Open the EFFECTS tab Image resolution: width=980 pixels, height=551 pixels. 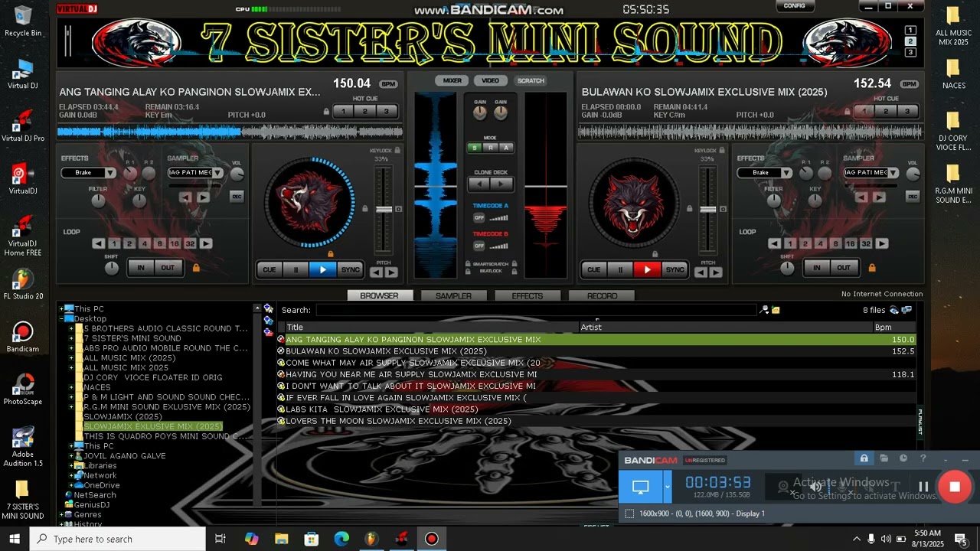[x=528, y=295]
